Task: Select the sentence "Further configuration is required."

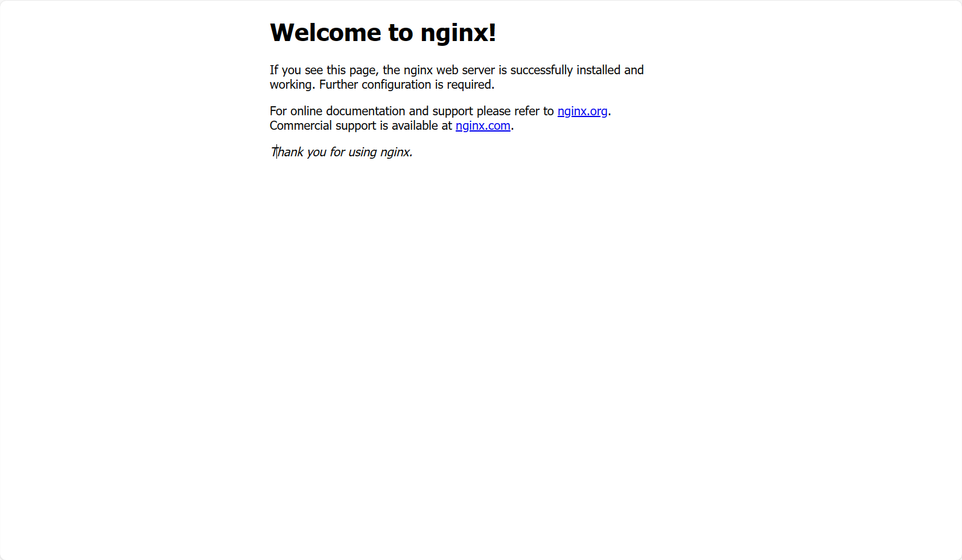Action: pyautogui.click(x=407, y=85)
